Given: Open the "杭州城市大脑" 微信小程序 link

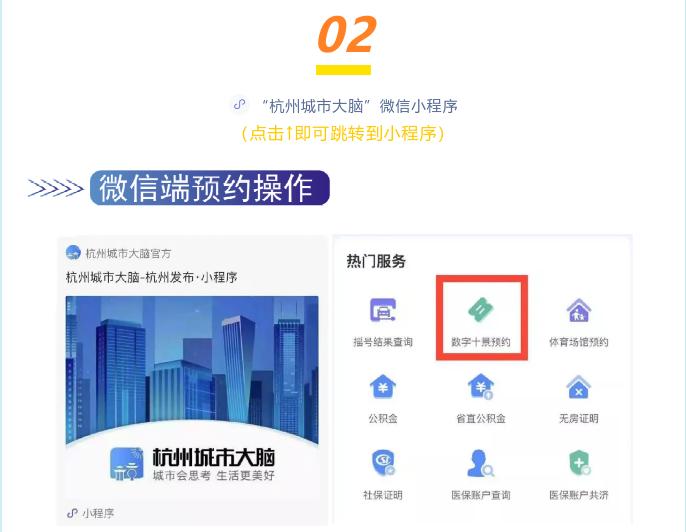Looking at the screenshot, I should (x=359, y=106).
